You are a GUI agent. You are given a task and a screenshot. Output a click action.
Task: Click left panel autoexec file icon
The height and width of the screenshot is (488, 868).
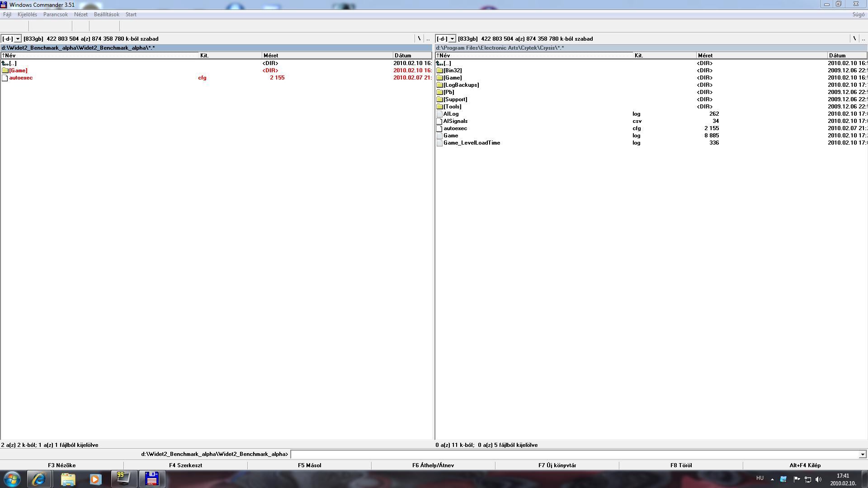click(x=5, y=78)
